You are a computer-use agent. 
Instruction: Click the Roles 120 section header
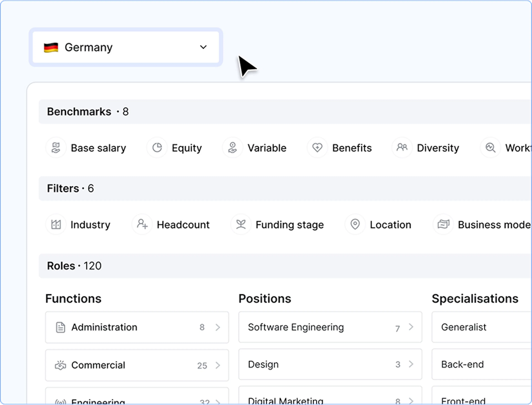coord(285,266)
